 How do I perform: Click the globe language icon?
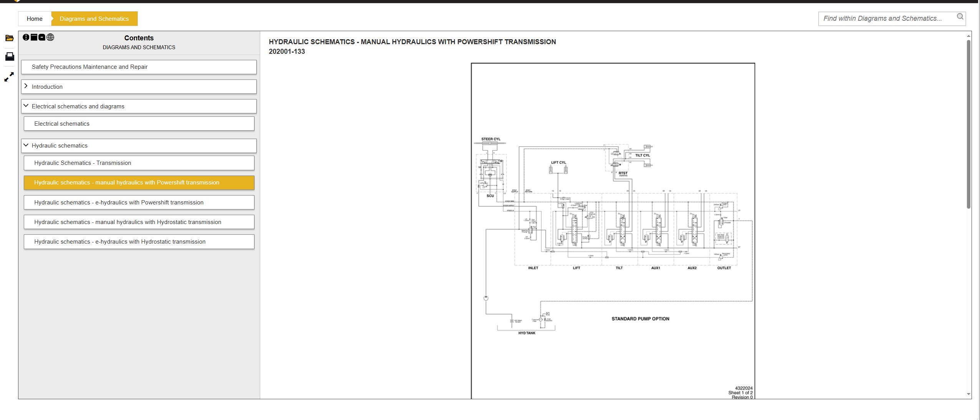50,37
